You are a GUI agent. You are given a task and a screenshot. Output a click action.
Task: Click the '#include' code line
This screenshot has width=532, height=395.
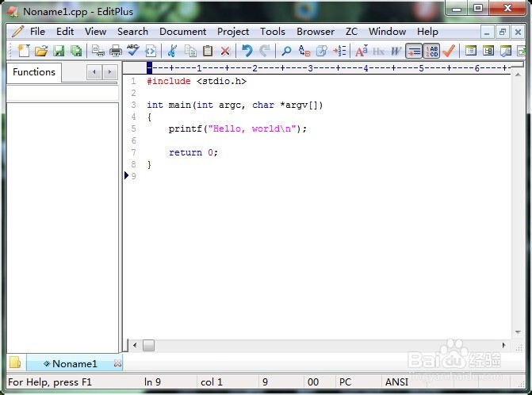197,81
